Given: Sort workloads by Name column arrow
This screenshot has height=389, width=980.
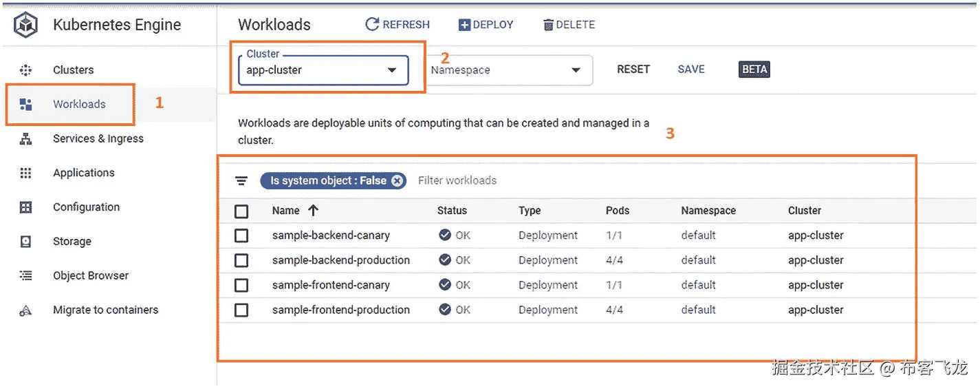Looking at the screenshot, I should point(314,211).
